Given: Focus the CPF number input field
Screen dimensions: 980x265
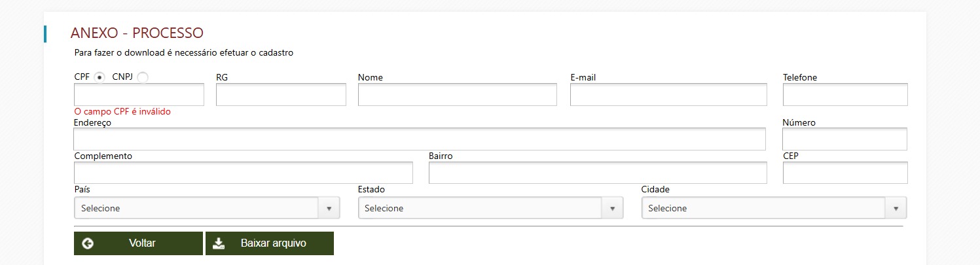Looking at the screenshot, I should [x=139, y=95].
